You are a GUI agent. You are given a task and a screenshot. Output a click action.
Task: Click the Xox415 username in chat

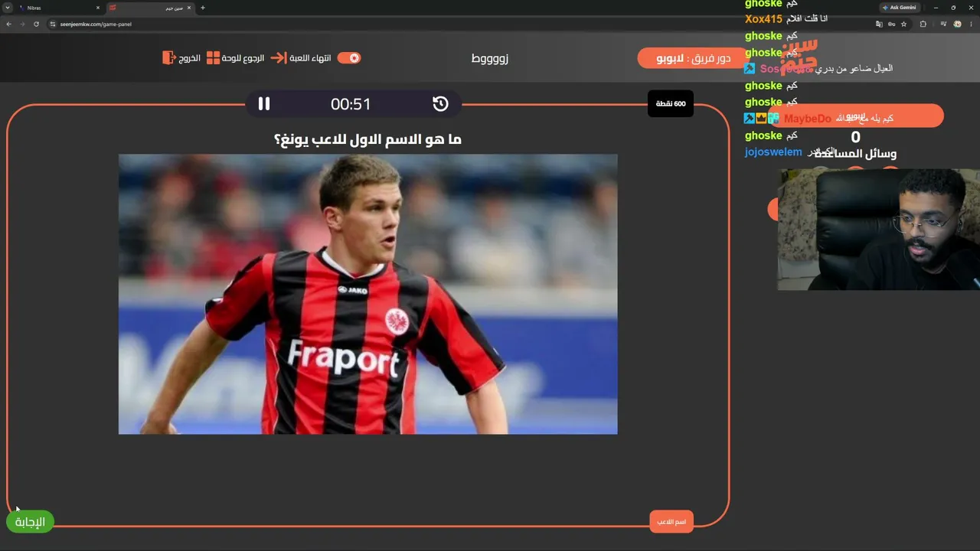(x=763, y=19)
